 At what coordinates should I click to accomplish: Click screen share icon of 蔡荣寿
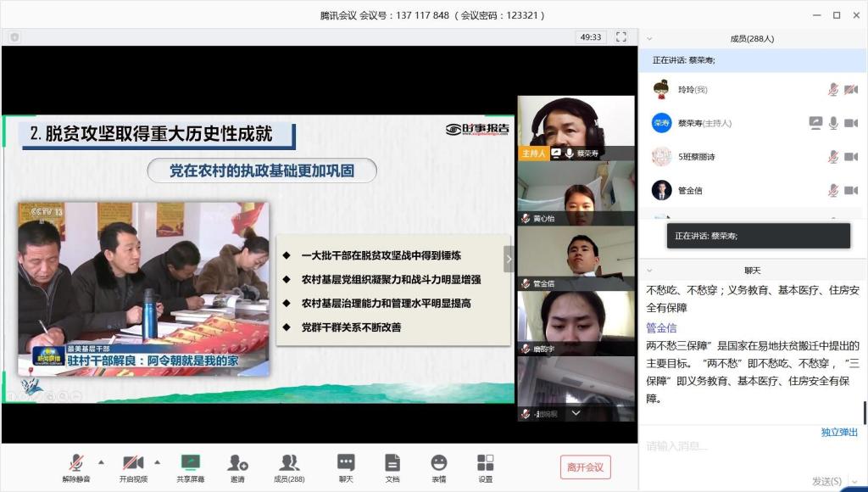pyautogui.click(x=815, y=123)
